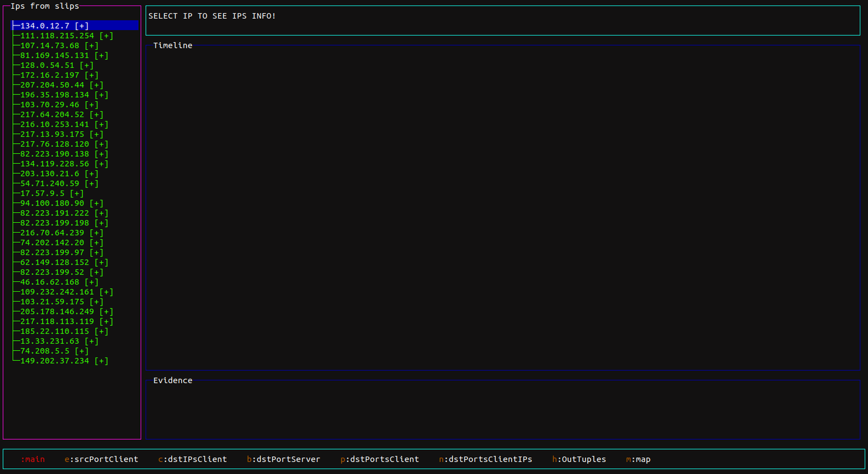Open the OutTuples view
This screenshot has height=474, width=868.
[579, 459]
